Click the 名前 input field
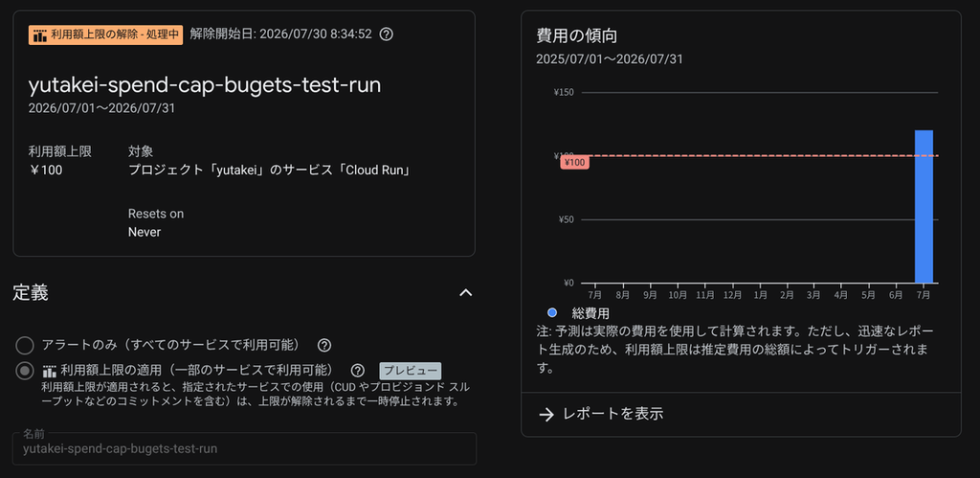 [x=244, y=448]
